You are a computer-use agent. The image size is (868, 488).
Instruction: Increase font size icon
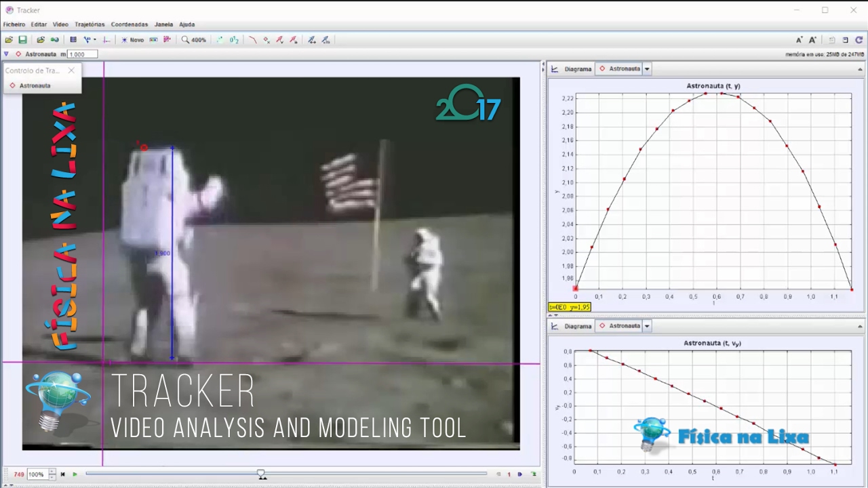tap(812, 40)
